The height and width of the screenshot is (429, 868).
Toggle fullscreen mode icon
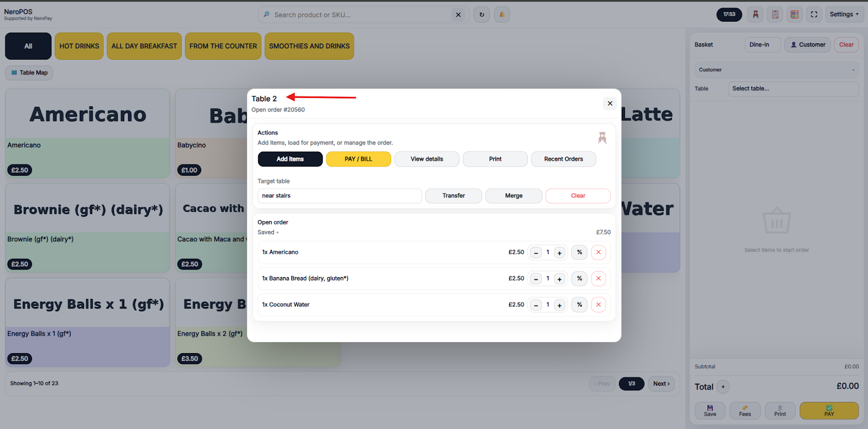[814, 15]
